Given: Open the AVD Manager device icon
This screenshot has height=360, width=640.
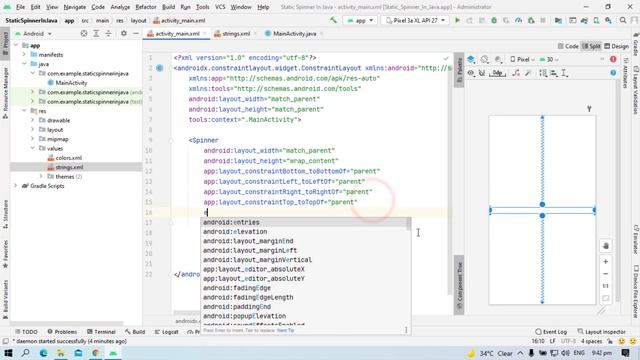Looking at the screenshot, I should [596, 20].
